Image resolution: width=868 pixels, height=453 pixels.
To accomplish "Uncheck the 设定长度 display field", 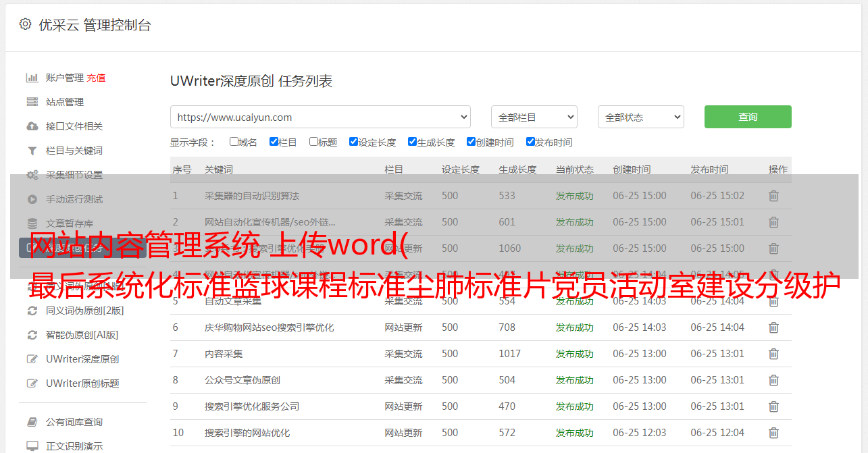I will coord(353,142).
